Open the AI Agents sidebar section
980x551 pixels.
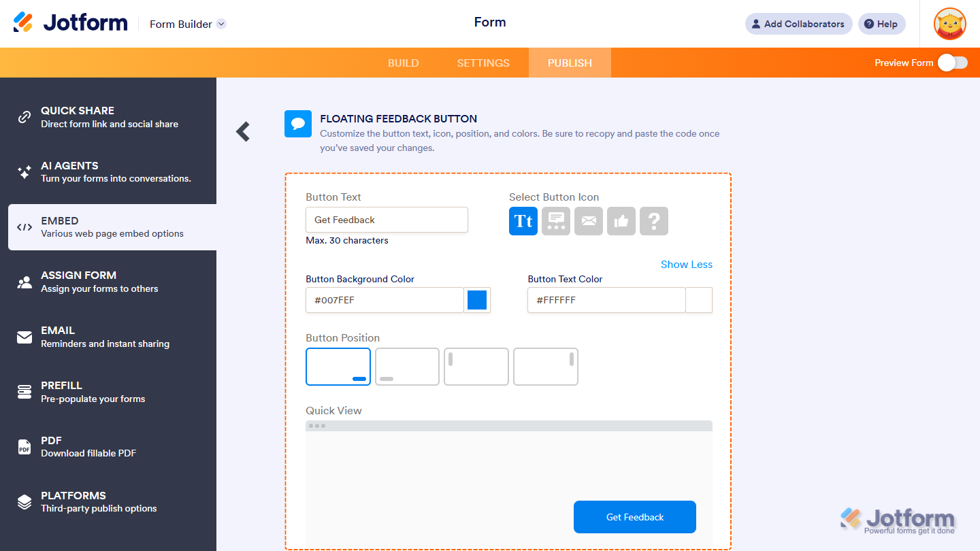pyautogui.click(x=109, y=171)
